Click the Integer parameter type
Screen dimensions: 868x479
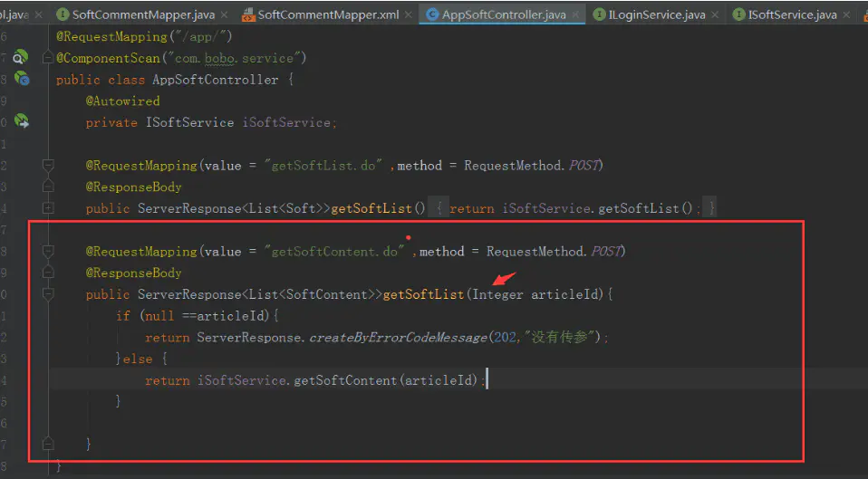point(497,294)
